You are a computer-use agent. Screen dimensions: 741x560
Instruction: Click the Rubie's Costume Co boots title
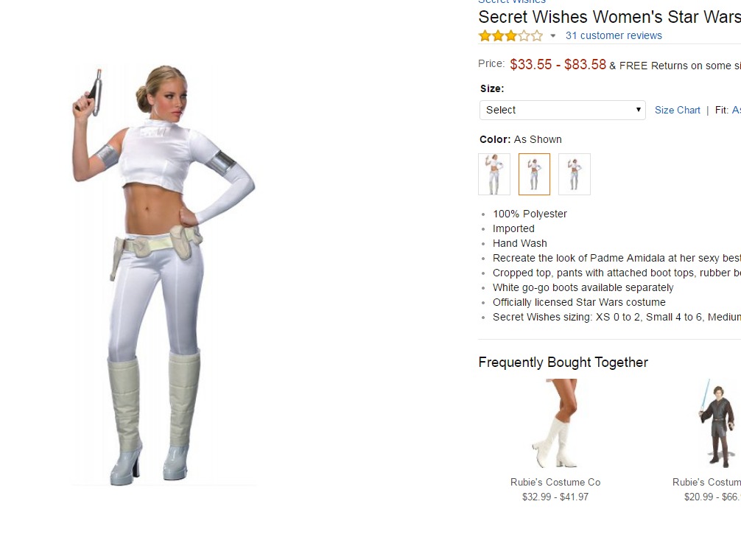(x=555, y=482)
